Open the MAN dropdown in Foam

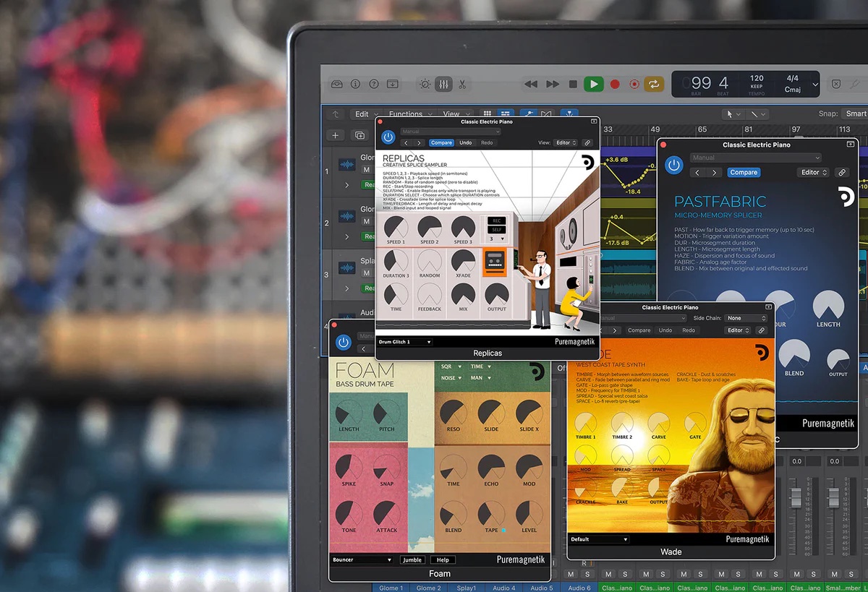click(480, 378)
